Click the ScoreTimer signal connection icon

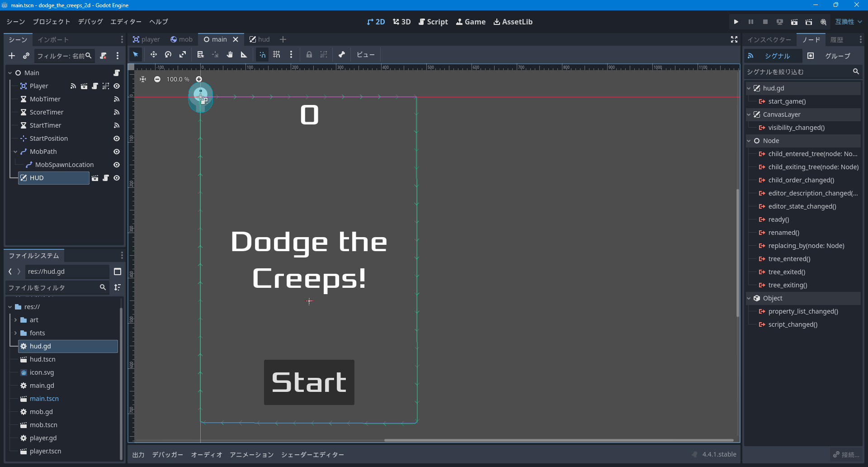[x=117, y=112]
